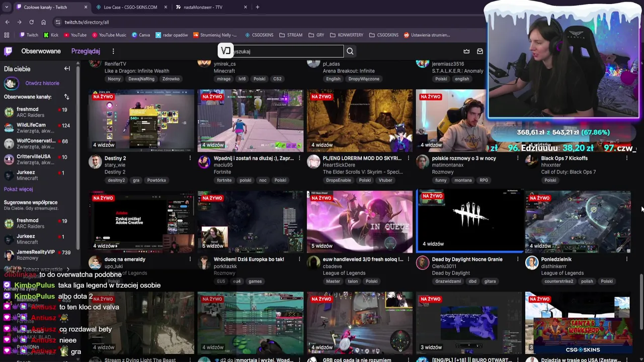The width and height of the screenshot is (644, 362).
Task: Sort followed channels with arrows icon
Action: click(66, 97)
